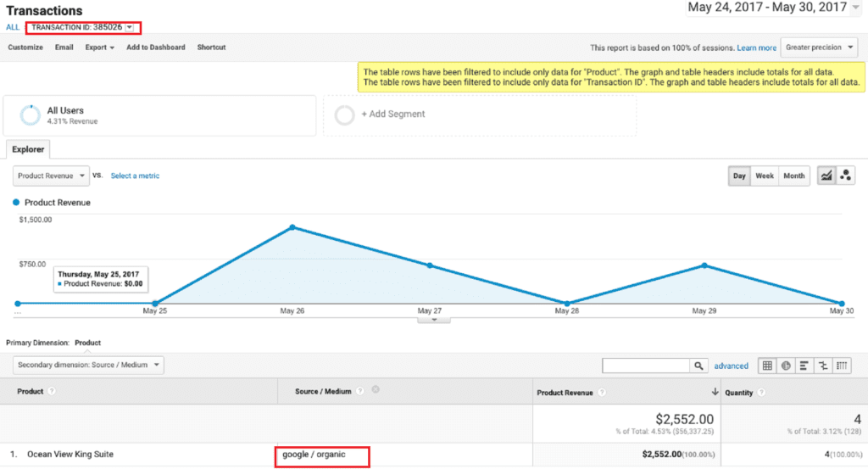The image size is (868, 469).
Task: Click the May 27 data point
Action: 430,265
